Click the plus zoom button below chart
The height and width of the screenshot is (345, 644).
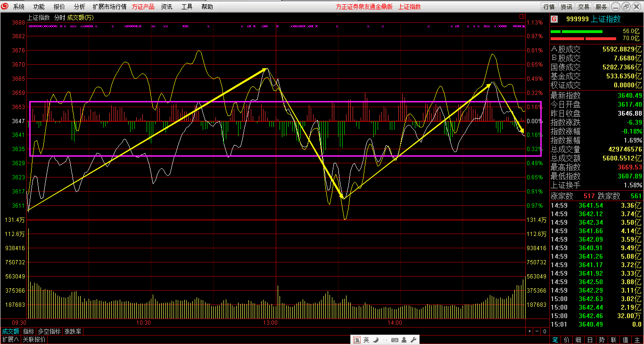(x=529, y=331)
